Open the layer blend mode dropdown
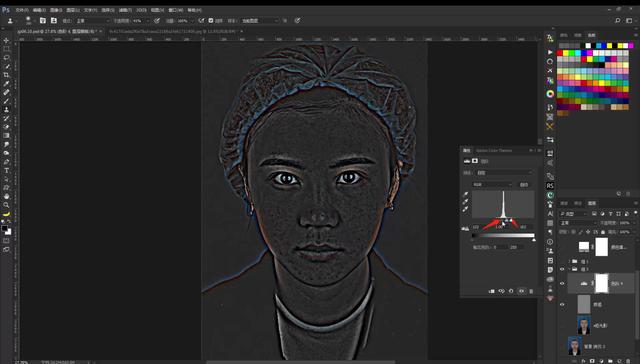The width and height of the screenshot is (640, 364). pos(577,223)
